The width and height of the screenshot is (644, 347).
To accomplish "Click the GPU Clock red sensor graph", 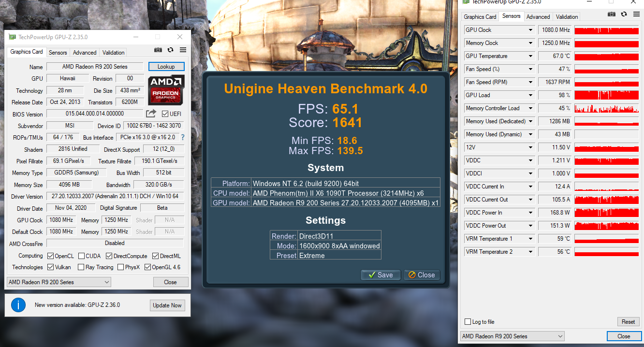I will tap(607, 30).
